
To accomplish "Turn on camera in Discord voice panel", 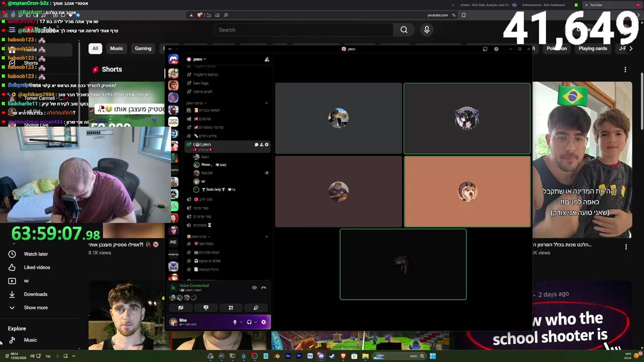I will click(181, 308).
